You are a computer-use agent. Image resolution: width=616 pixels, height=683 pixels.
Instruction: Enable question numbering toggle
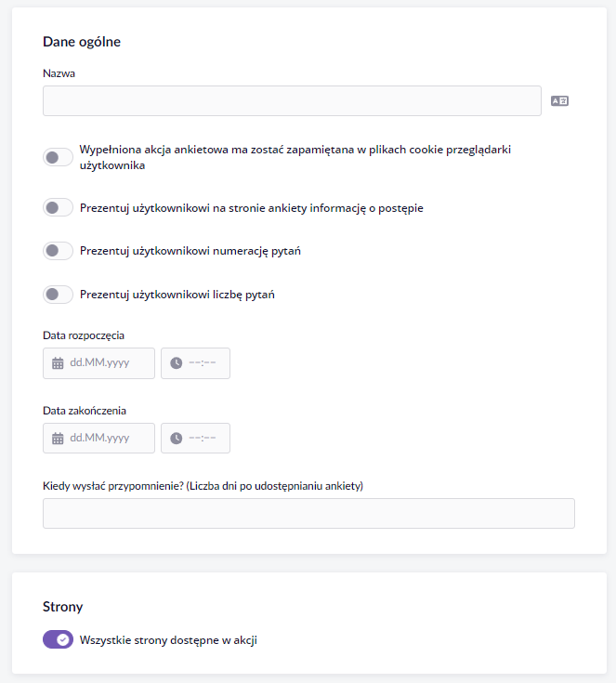(58, 251)
